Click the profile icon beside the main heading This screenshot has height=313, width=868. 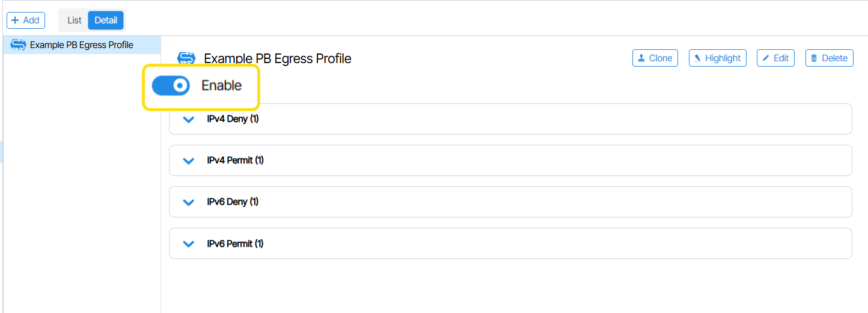pos(186,58)
